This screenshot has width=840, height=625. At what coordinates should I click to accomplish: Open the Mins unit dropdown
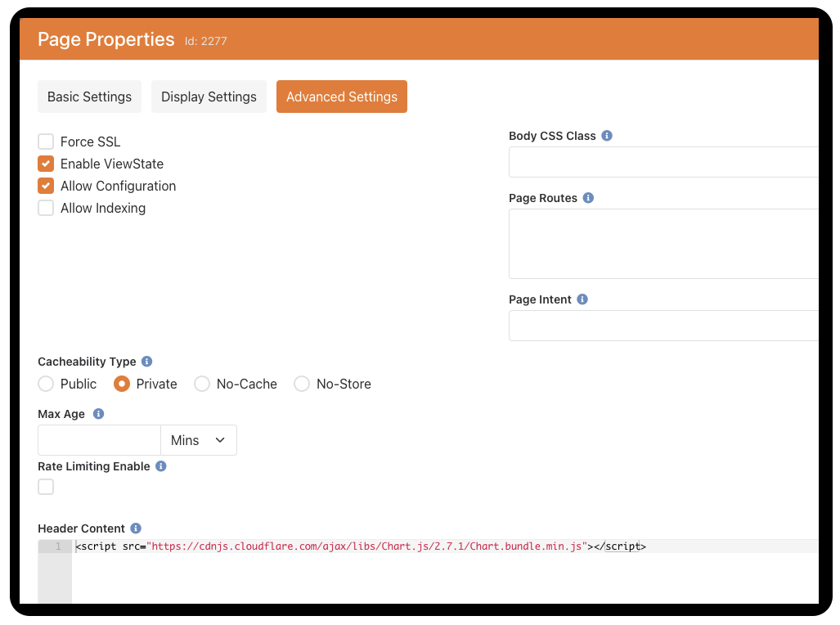point(198,440)
